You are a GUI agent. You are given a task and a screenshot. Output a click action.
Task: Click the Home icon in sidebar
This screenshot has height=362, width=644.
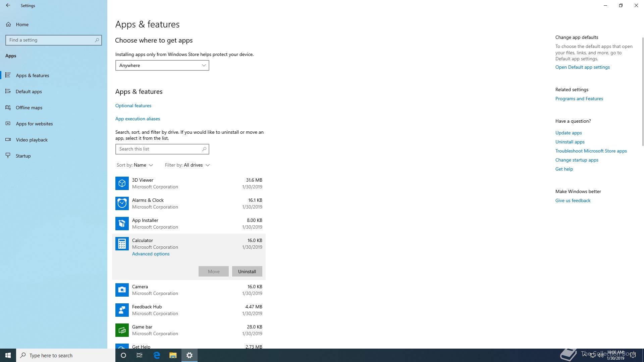point(8,24)
